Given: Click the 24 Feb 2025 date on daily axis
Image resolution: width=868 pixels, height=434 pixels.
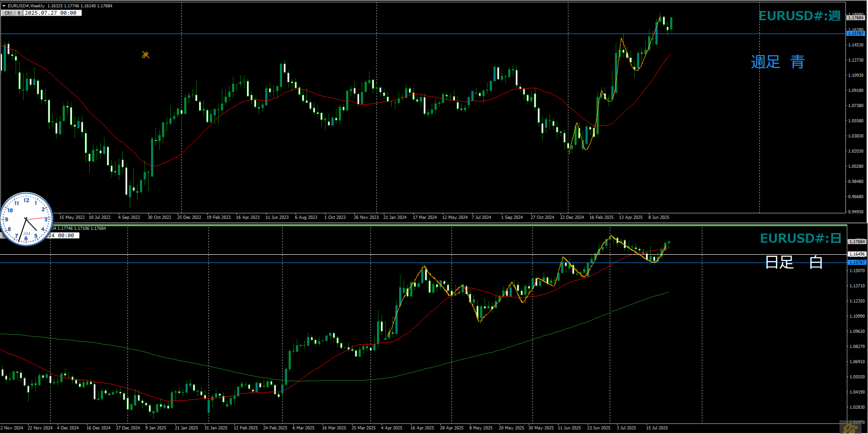Looking at the screenshot, I should point(275,428).
